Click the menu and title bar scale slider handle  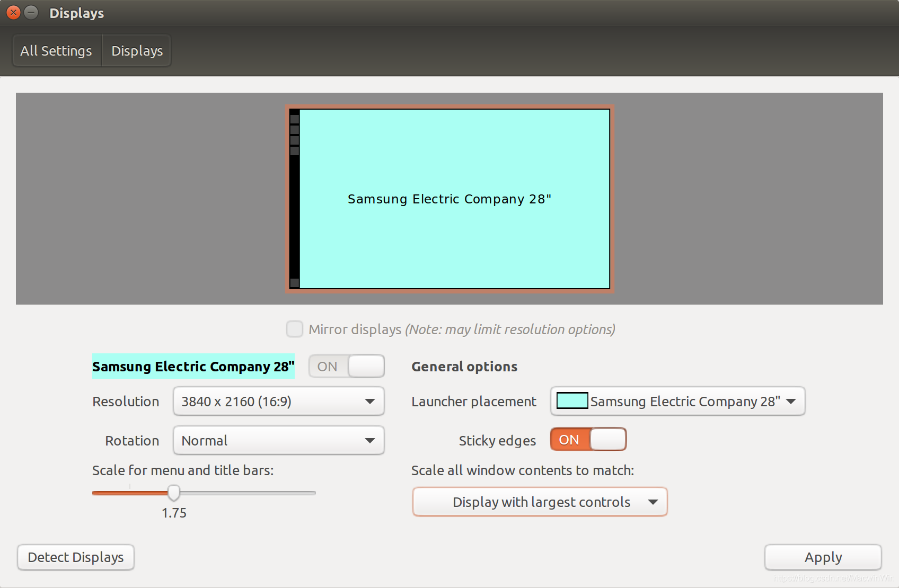click(174, 493)
